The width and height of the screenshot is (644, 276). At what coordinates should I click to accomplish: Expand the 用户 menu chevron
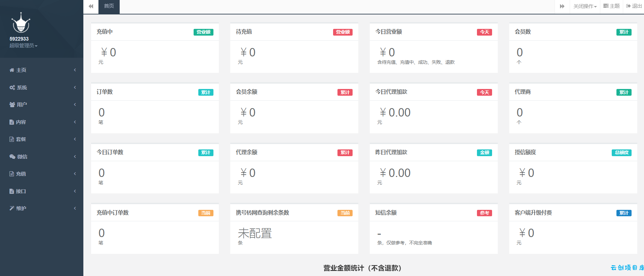pyautogui.click(x=75, y=105)
